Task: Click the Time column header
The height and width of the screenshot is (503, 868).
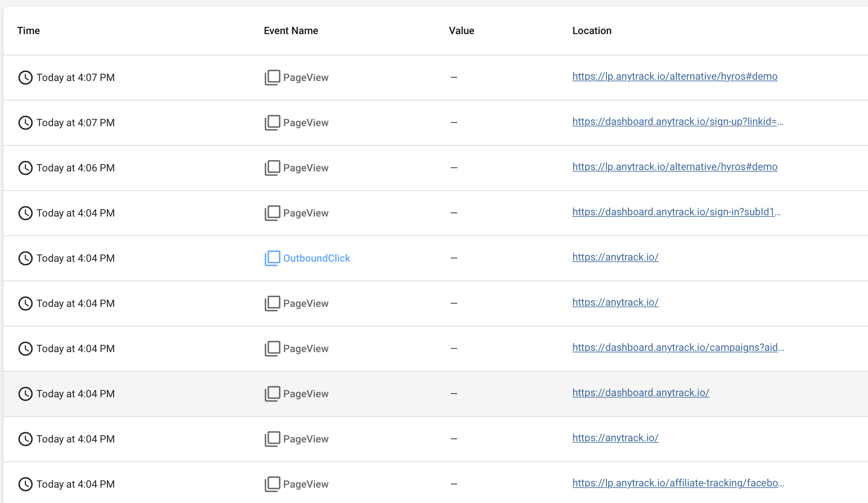Action: pyautogui.click(x=29, y=31)
